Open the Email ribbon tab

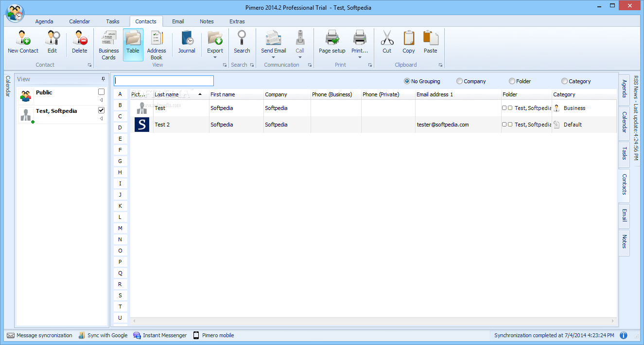tap(178, 21)
